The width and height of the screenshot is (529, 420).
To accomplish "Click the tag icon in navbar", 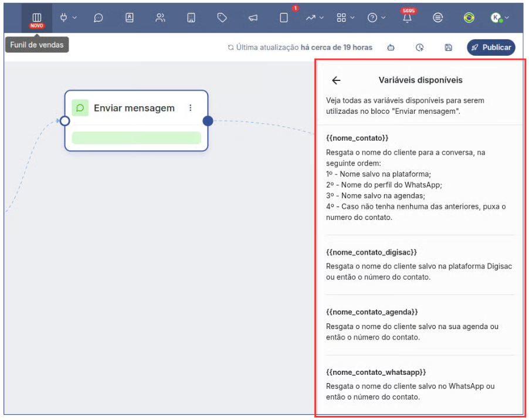I will click(222, 18).
